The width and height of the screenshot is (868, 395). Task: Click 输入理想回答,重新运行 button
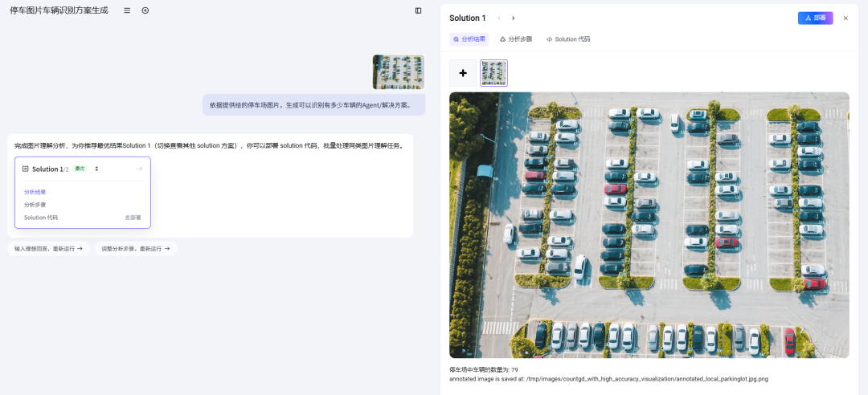[x=49, y=248]
